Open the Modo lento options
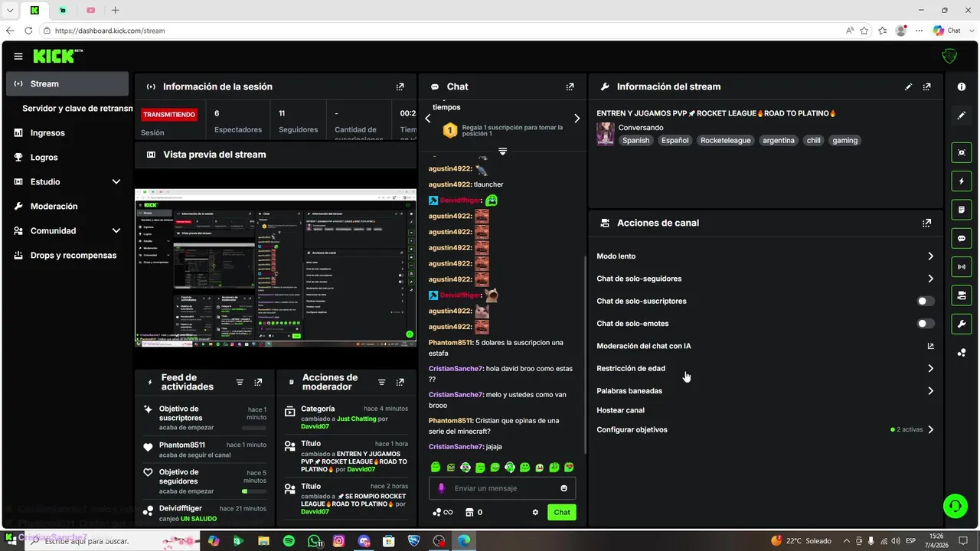This screenshot has height=551, width=980. [x=766, y=256]
